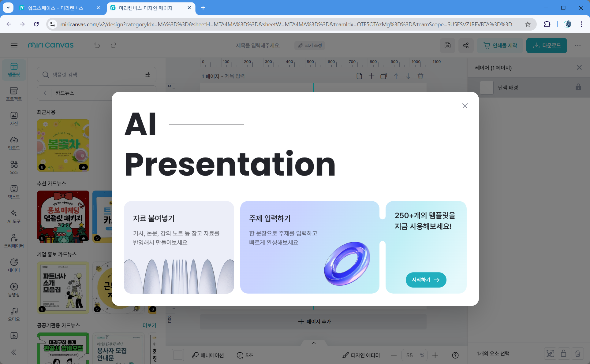590x364 pixels.
Task: Click the save icon in header
Action: click(x=447, y=45)
